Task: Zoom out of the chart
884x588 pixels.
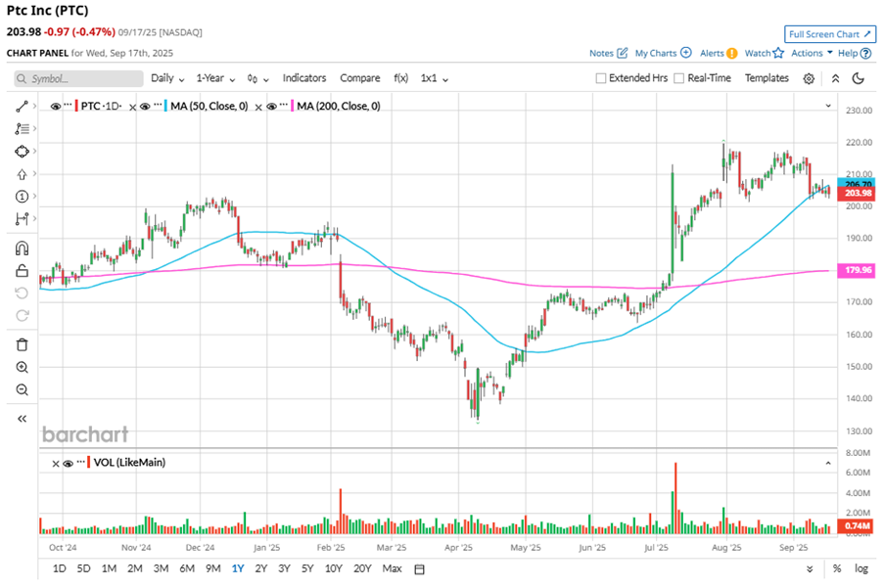Action: coord(22,389)
